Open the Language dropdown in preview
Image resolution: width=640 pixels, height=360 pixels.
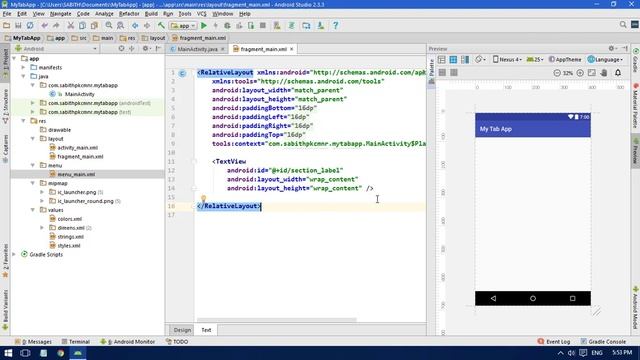pyautogui.click(x=605, y=60)
